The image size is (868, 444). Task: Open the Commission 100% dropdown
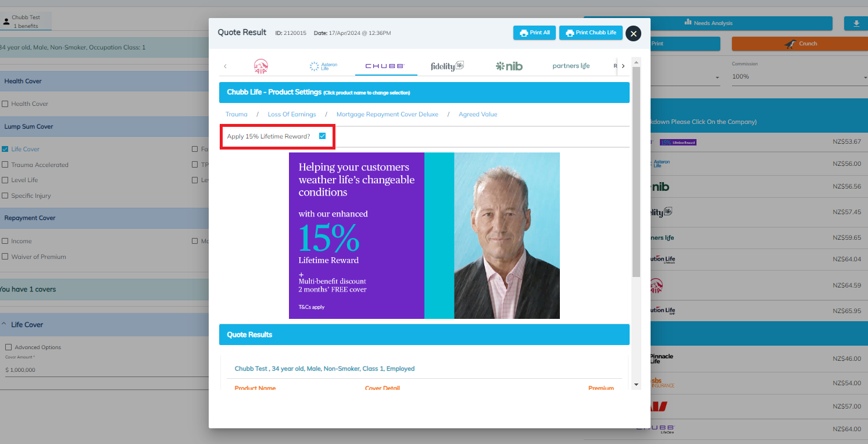point(799,76)
